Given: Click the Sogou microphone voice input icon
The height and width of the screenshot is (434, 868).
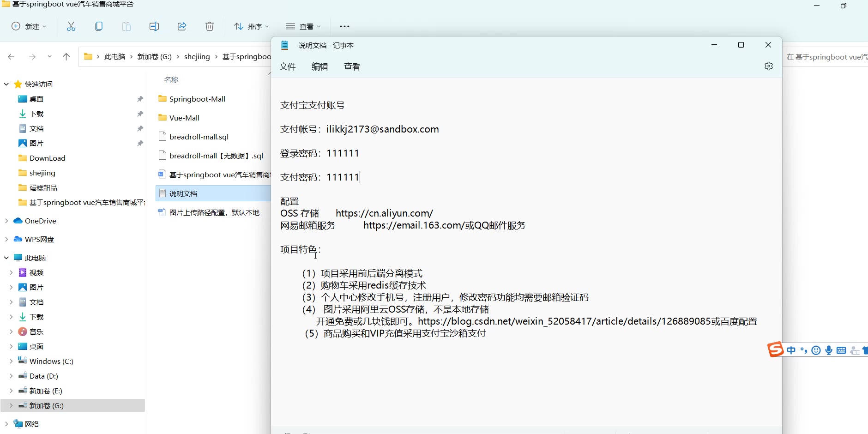Looking at the screenshot, I should coord(829,350).
